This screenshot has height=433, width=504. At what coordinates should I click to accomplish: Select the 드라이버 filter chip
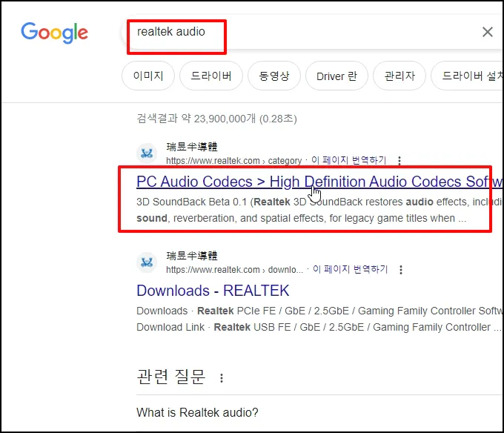[210, 76]
